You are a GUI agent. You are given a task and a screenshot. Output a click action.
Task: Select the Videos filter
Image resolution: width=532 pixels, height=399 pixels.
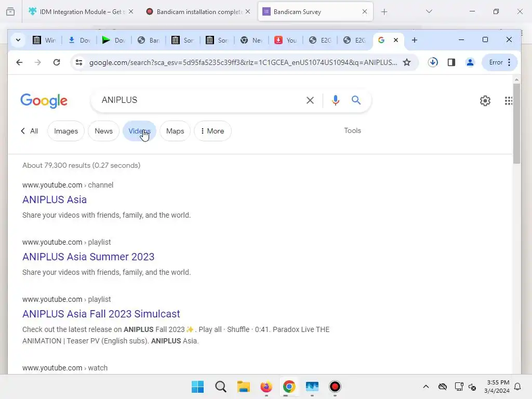[x=139, y=131]
